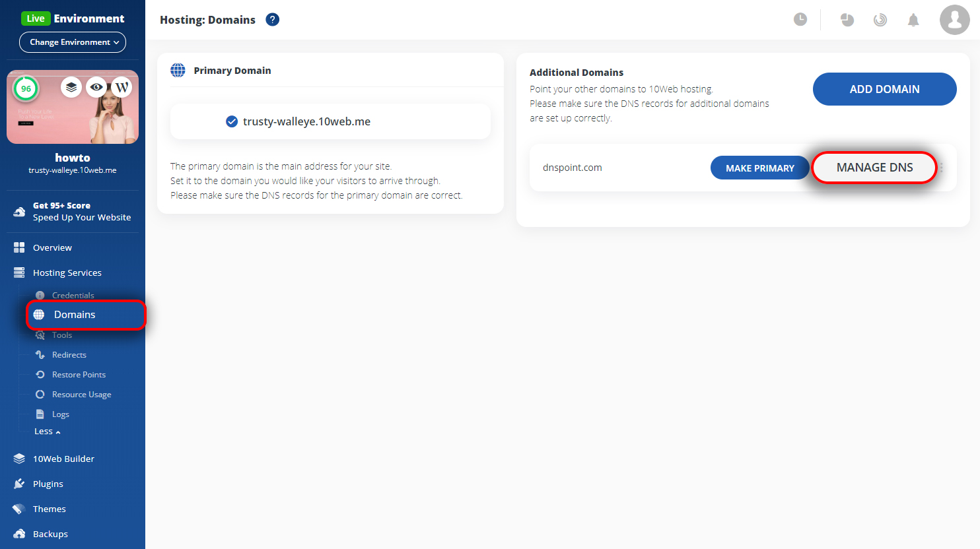
Task: Click the MAKE PRIMARY button
Action: 760,168
